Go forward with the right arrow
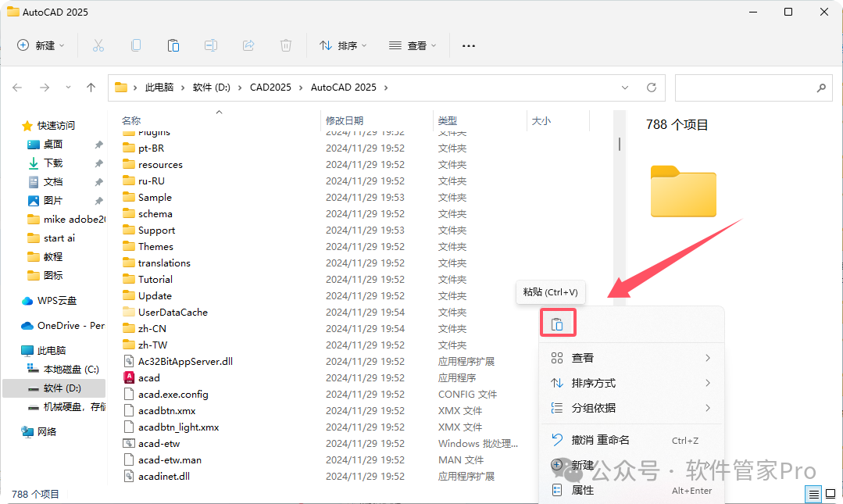843x504 pixels. point(45,88)
